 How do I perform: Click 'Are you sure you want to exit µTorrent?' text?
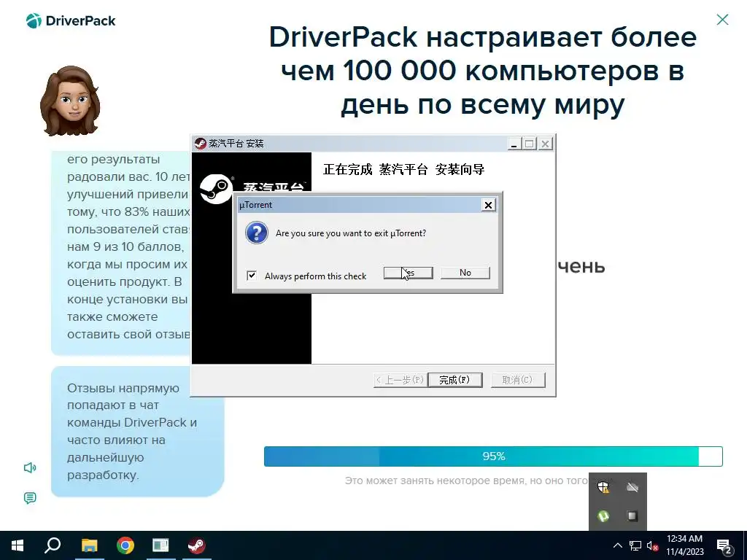[x=351, y=233]
